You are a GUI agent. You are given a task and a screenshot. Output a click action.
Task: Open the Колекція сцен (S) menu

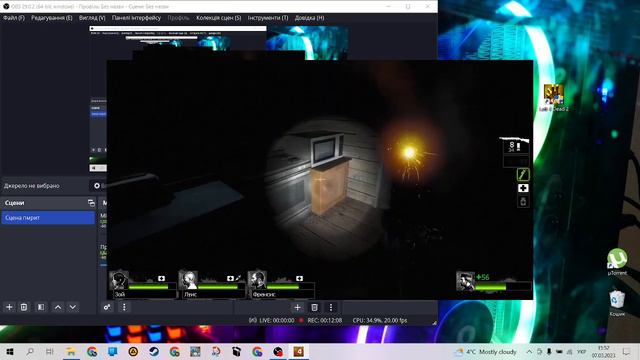pos(218,18)
